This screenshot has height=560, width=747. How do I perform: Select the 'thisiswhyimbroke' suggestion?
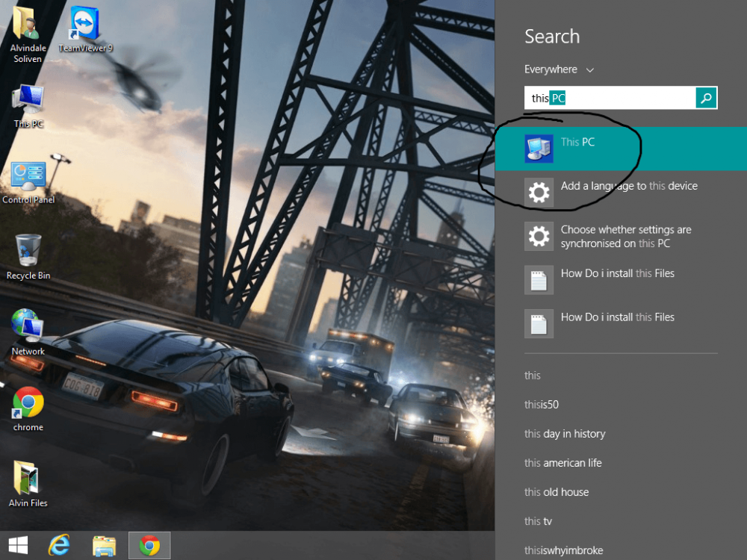pos(563,550)
